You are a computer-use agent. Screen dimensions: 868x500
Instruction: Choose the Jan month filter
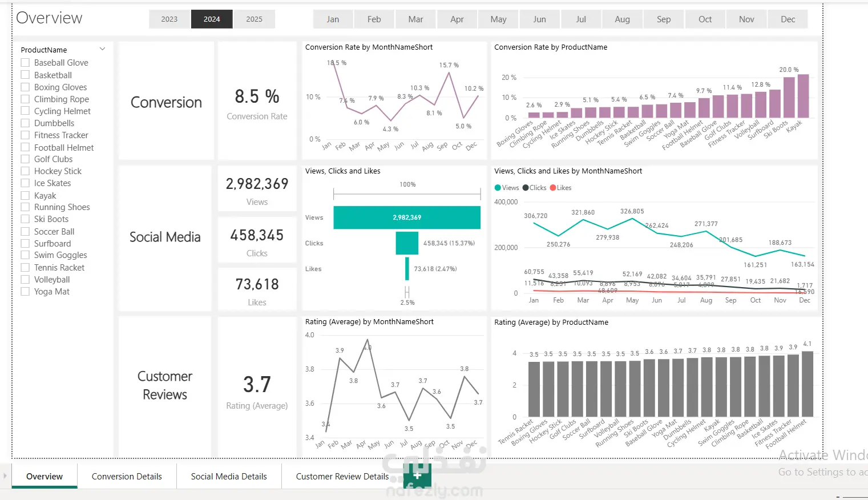coord(333,19)
